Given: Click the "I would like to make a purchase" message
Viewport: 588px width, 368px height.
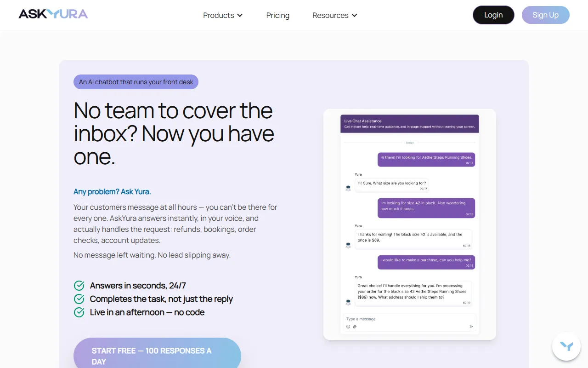Looking at the screenshot, I should tap(426, 262).
